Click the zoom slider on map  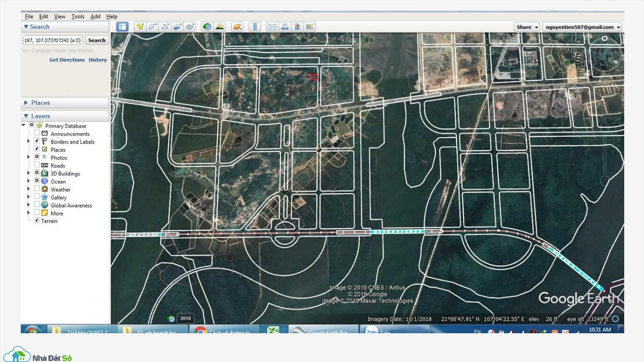[604, 153]
